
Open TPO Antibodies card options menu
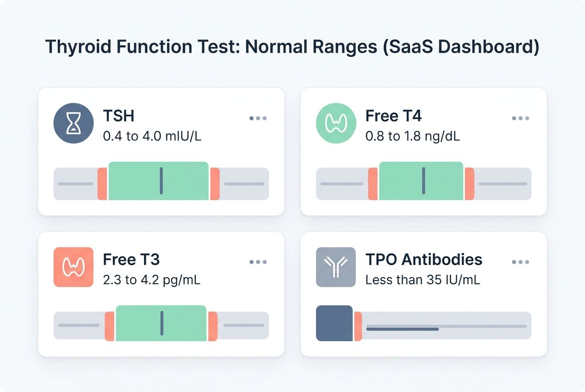point(520,262)
